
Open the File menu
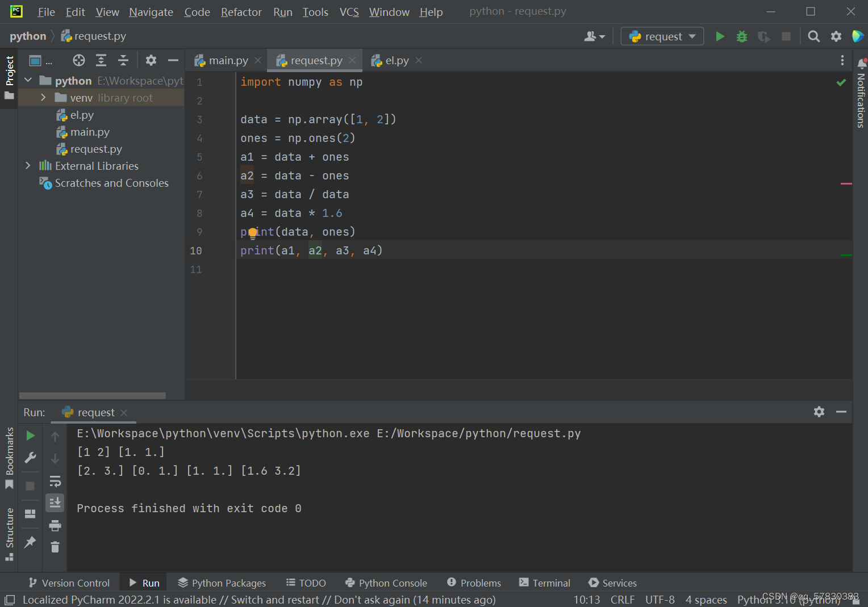point(46,12)
